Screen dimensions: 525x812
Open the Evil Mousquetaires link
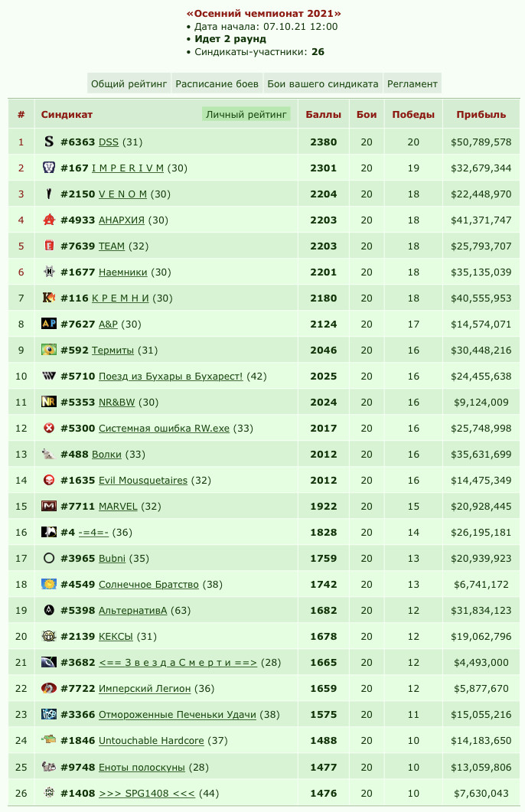(x=143, y=481)
